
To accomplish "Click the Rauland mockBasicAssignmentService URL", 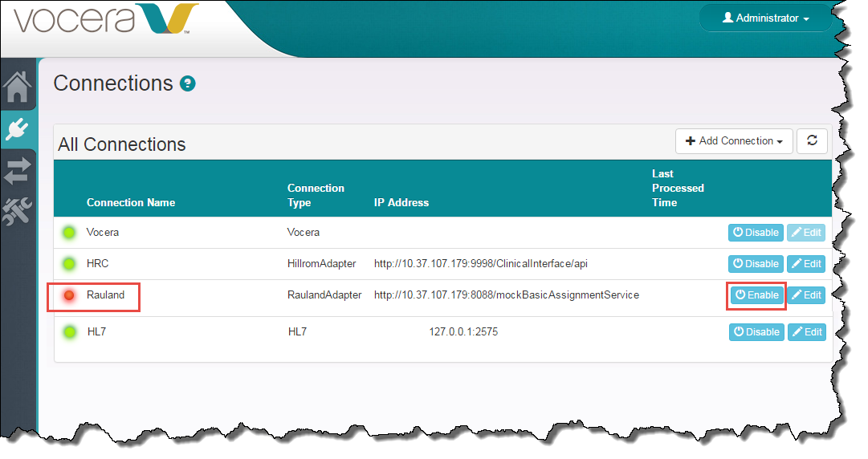I will pyautogui.click(x=506, y=295).
